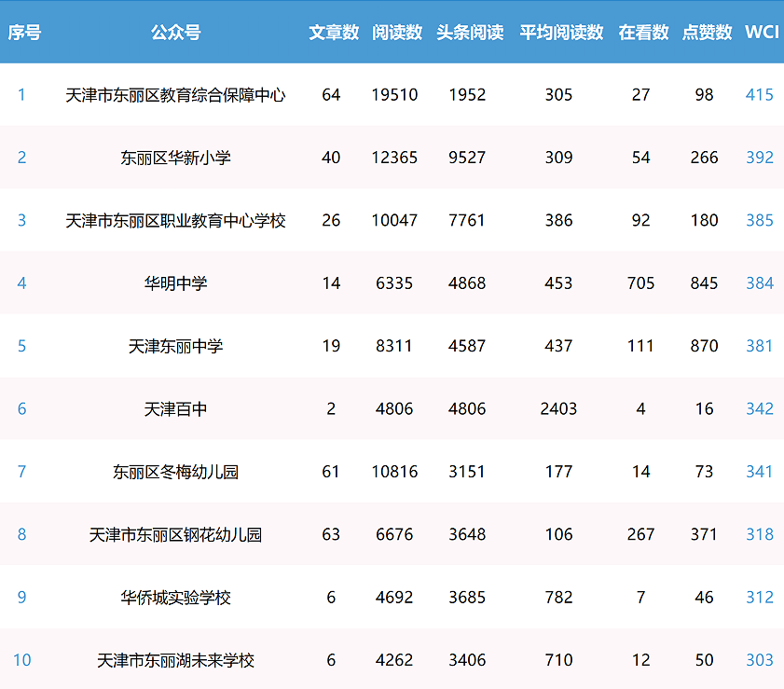The image size is (784, 689).
Task: Click the 平均阅读数 column header
Action: tap(561, 33)
